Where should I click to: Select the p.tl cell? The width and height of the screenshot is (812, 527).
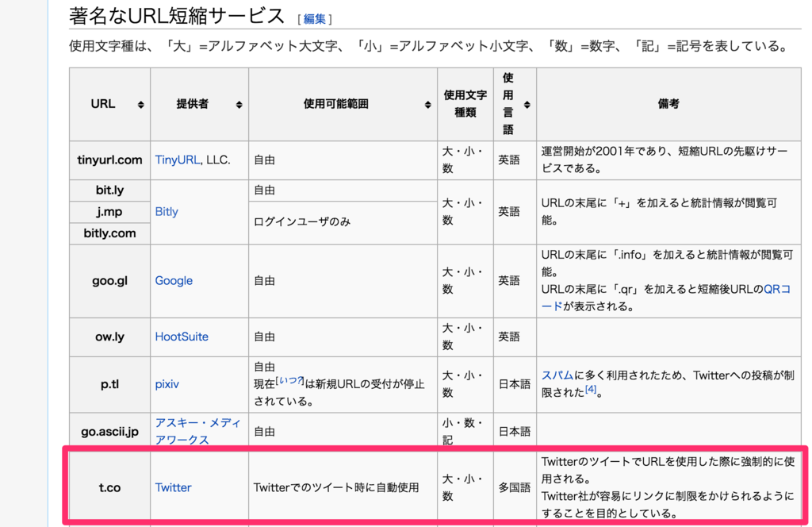tap(109, 384)
